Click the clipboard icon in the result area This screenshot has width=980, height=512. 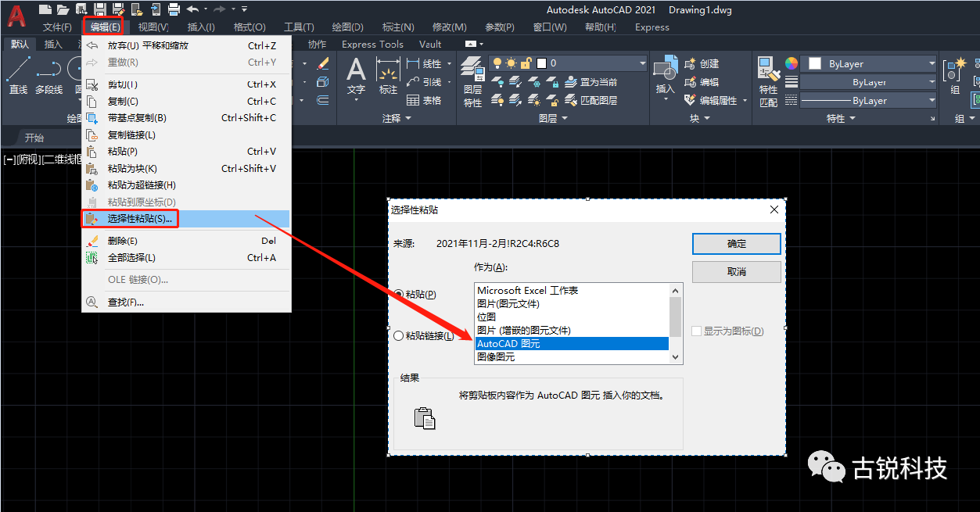click(x=424, y=418)
